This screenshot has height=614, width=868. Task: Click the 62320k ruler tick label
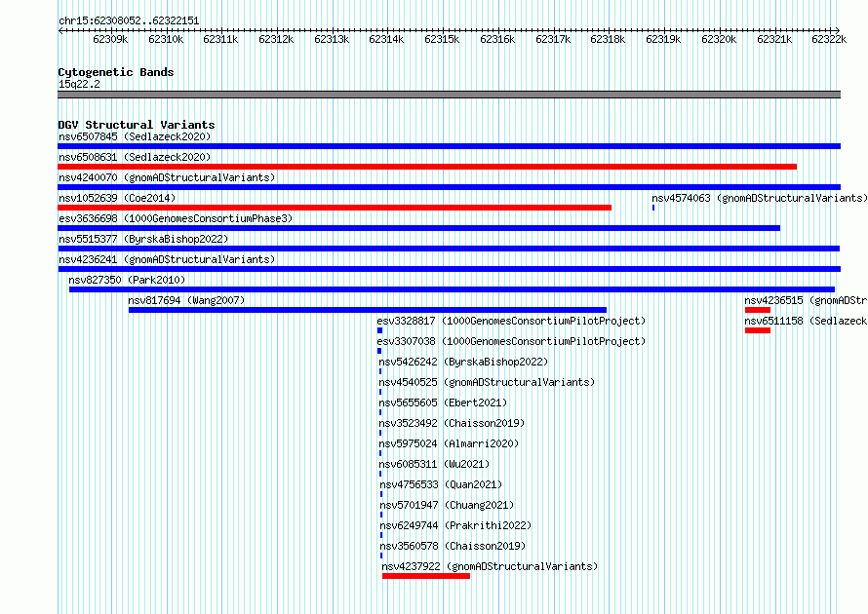[719, 39]
